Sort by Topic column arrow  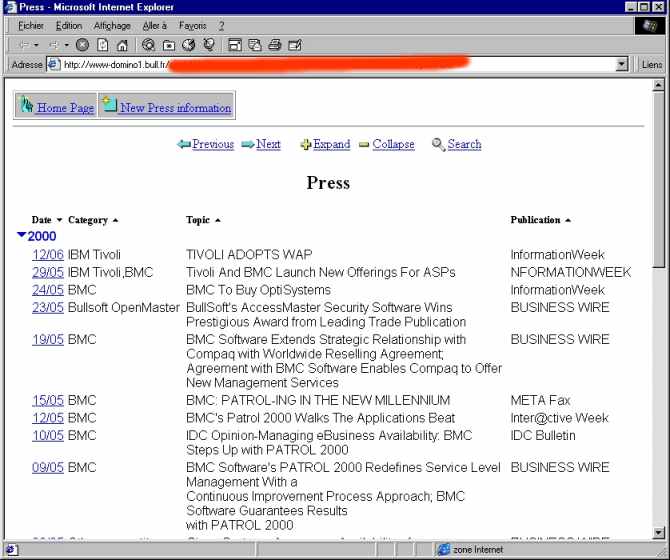click(217, 220)
